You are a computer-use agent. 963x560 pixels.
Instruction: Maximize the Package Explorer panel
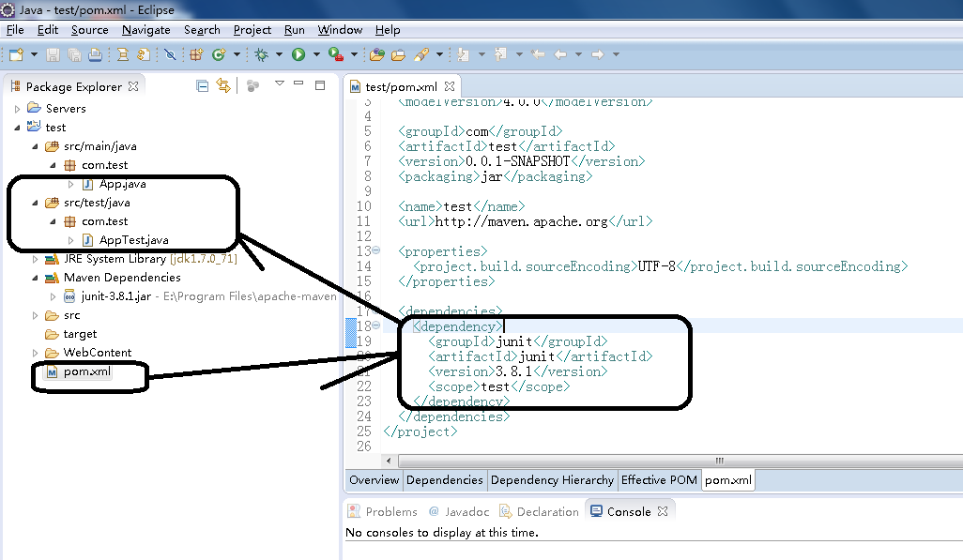[320, 84]
